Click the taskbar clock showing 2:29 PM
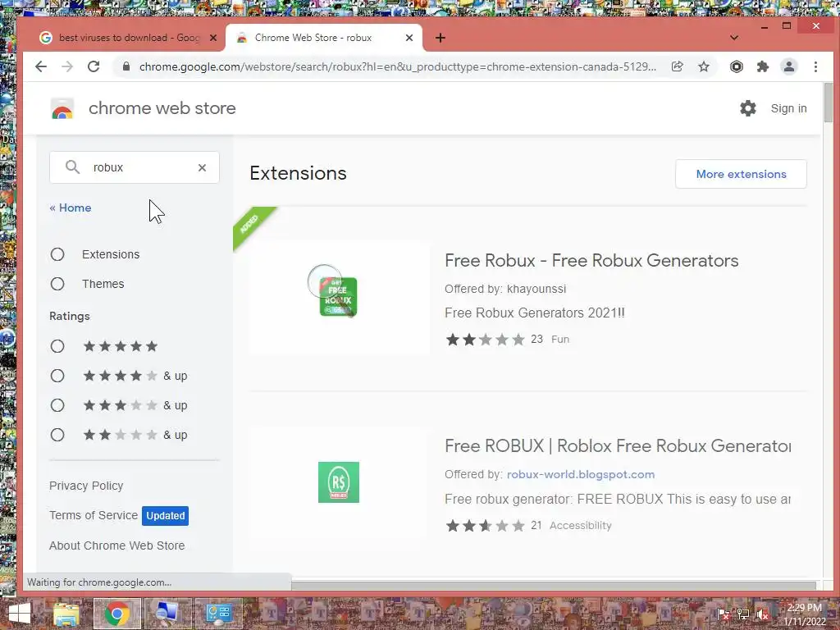The image size is (840, 630). pyautogui.click(x=805, y=614)
